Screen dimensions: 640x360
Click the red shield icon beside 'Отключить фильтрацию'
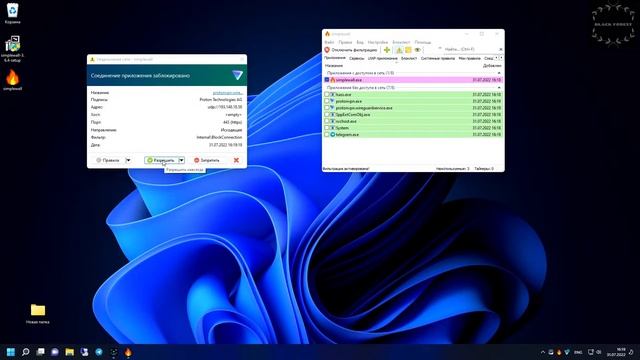click(x=327, y=50)
